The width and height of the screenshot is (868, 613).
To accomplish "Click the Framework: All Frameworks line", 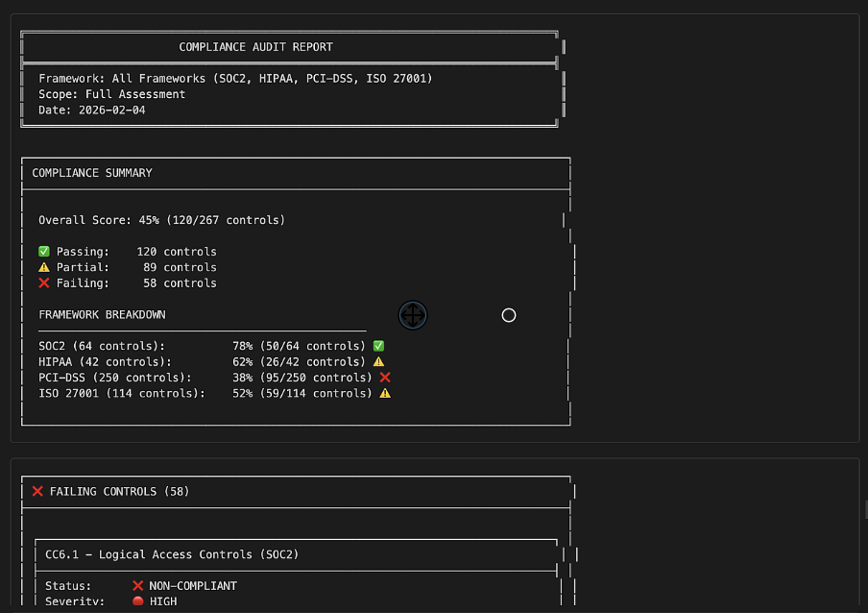I will tap(235, 79).
